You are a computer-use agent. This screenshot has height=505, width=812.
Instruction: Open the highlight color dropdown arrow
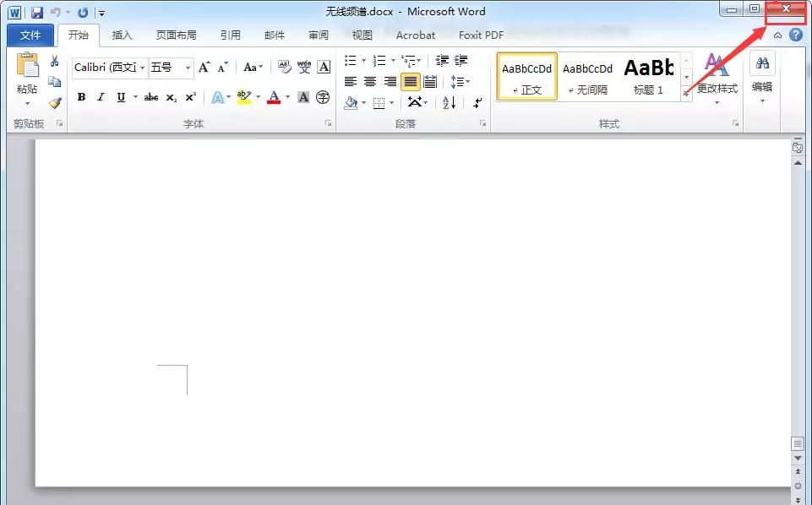[258, 97]
